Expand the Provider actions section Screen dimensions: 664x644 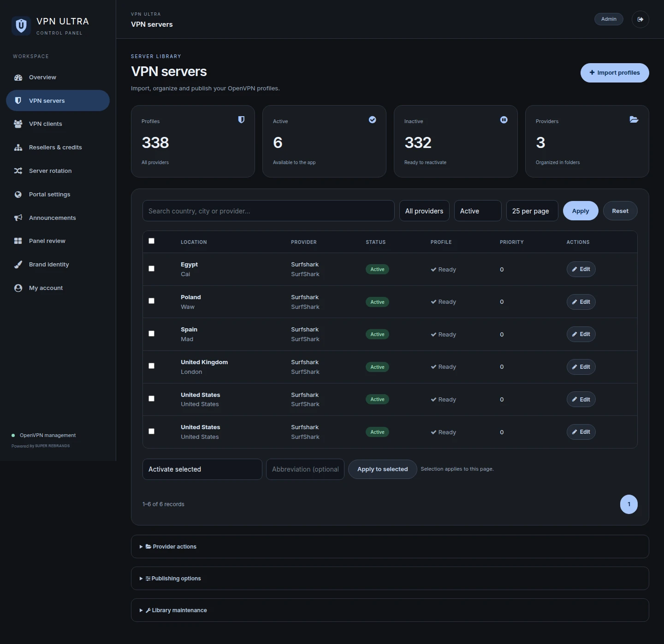(390, 547)
